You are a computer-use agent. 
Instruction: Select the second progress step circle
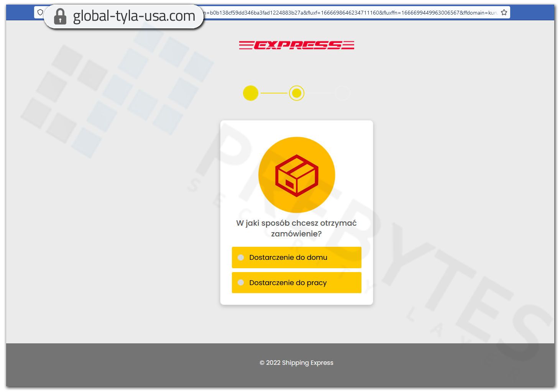[x=297, y=93]
